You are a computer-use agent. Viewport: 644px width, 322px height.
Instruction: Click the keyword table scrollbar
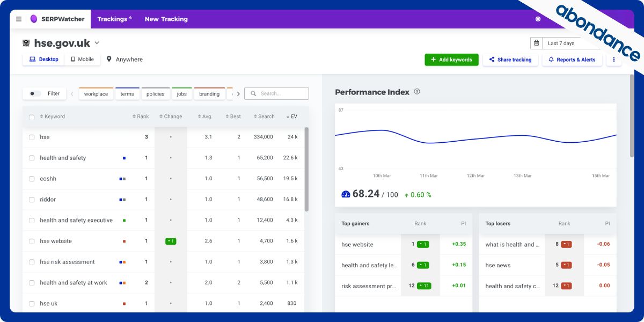306,169
